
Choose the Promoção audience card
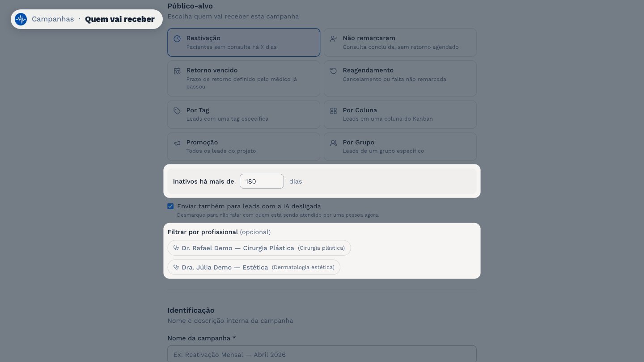[x=244, y=147]
